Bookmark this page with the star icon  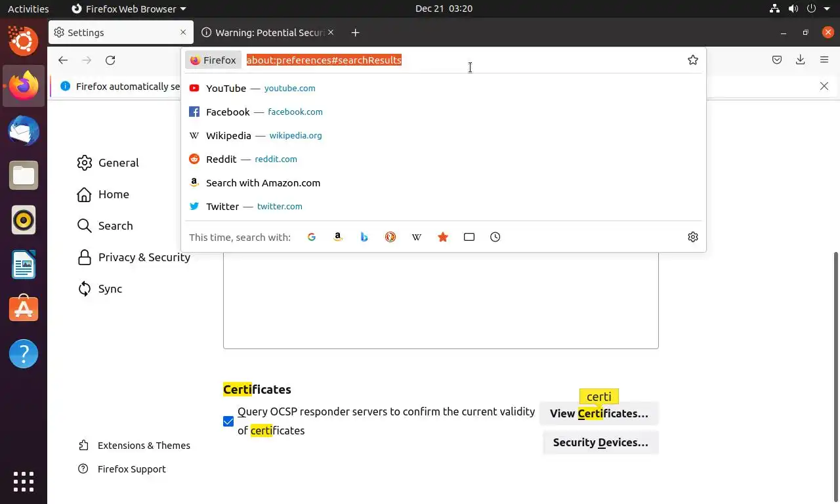coord(693,60)
